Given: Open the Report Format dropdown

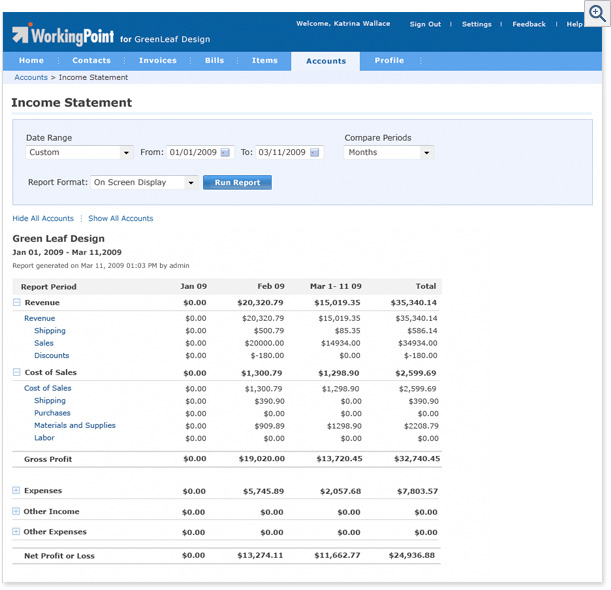Looking at the screenshot, I should click(x=144, y=182).
